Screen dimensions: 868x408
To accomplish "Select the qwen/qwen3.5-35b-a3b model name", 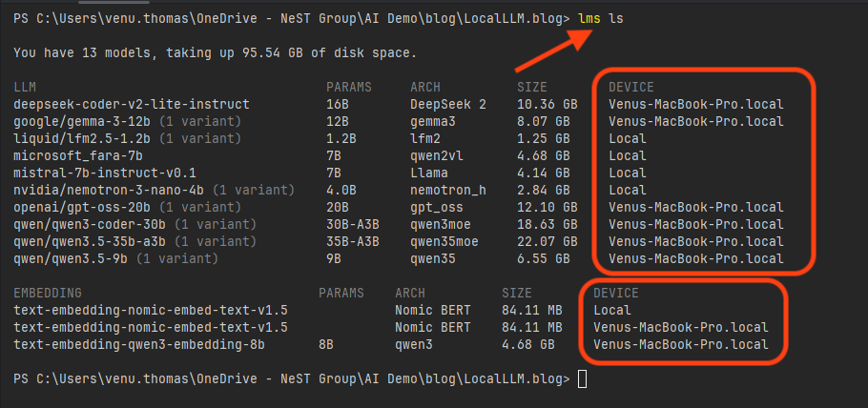I will (94, 241).
